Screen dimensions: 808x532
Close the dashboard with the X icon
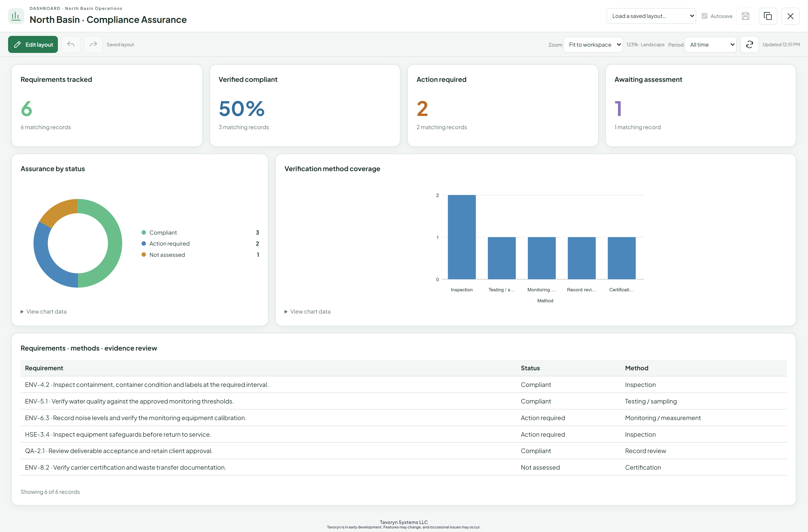790,16
